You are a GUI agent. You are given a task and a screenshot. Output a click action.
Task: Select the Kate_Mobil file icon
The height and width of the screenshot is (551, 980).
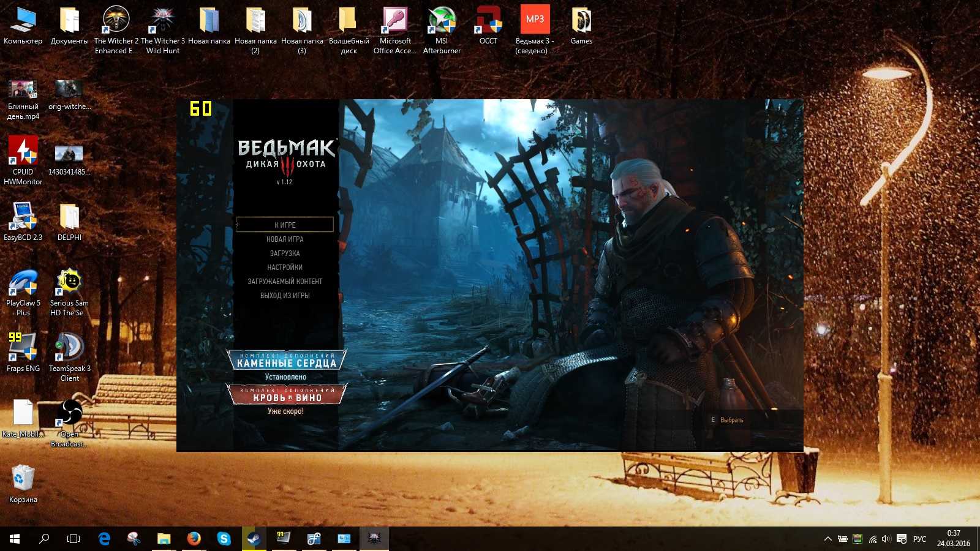(23, 419)
